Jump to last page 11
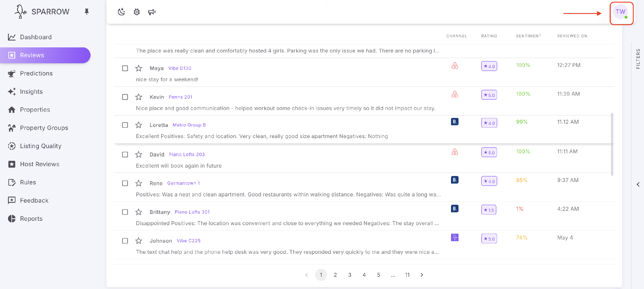 (407, 275)
